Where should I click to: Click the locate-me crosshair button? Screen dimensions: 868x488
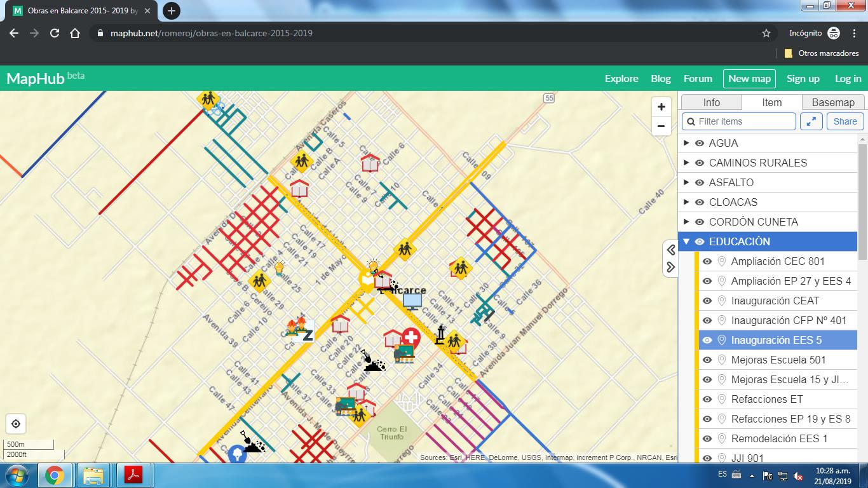tap(16, 424)
